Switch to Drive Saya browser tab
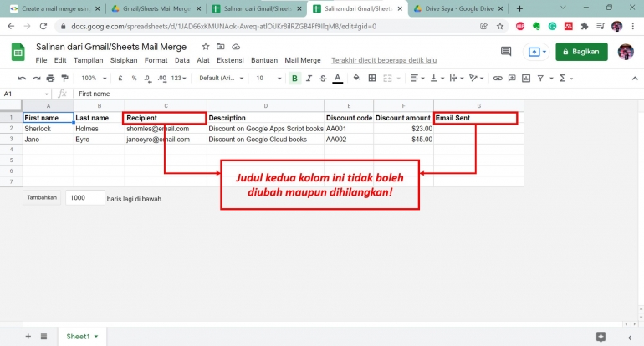The height and width of the screenshot is (346, 644). (x=458, y=8)
